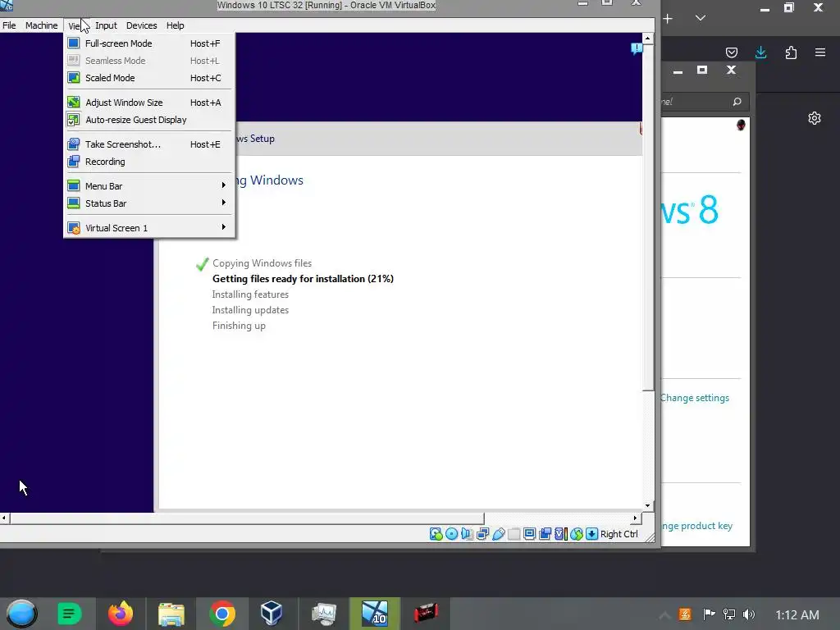Click Change settings link in background window
The image size is (840, 630).
tap(695, 398)
